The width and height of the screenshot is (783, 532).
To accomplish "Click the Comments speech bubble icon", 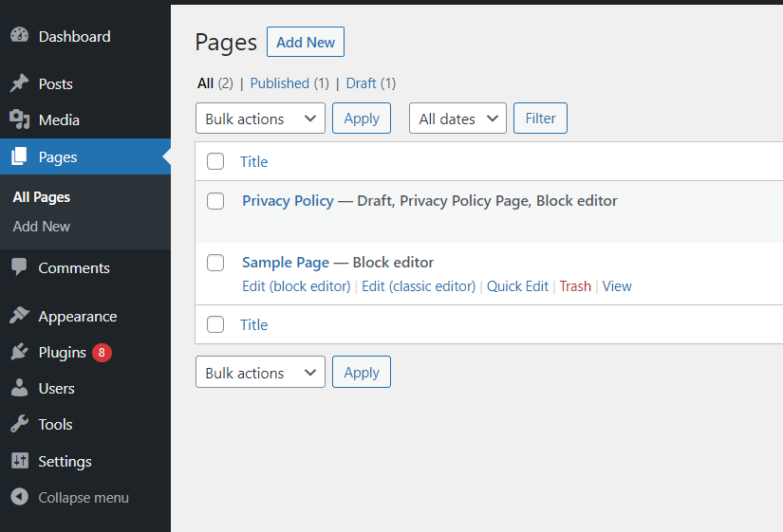I will [x=20, y=267].
